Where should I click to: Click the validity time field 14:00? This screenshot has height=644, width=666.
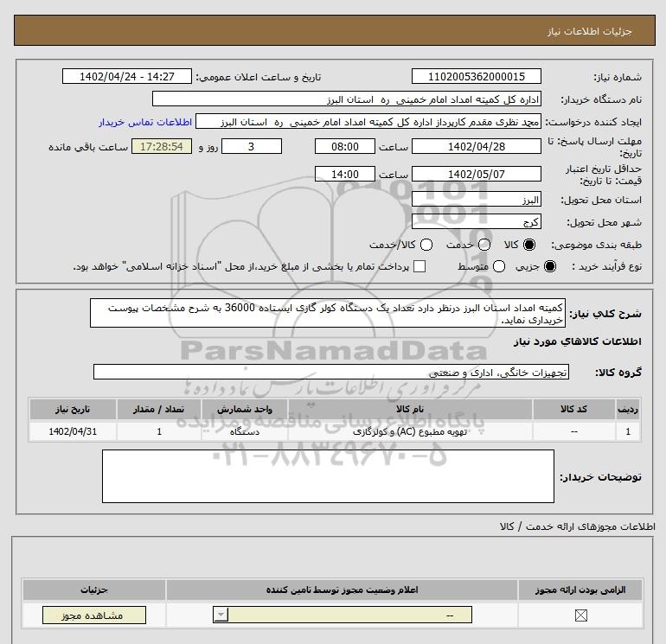click(x=345, y=174)
